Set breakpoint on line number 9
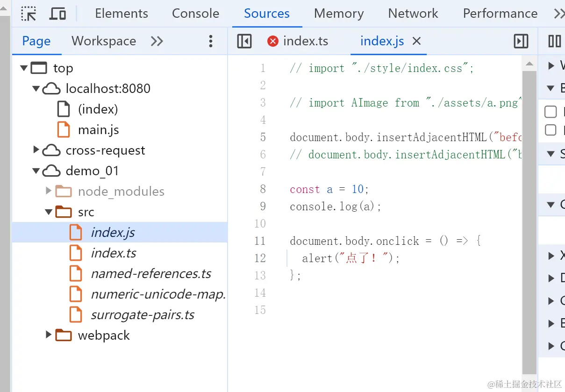Screen dimensions: 565x392 [x=263, y=206]
